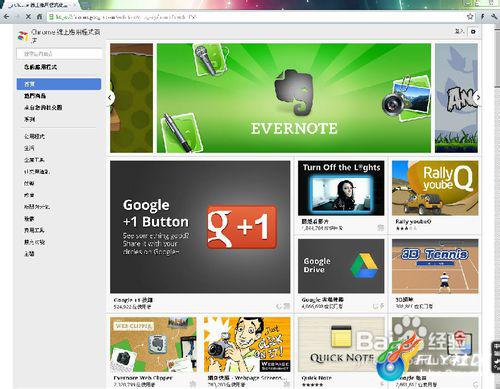The width and height of the screenshot is (500, 389).
Task: Bookmark this page with the star icon
Action: pos(470,16)
